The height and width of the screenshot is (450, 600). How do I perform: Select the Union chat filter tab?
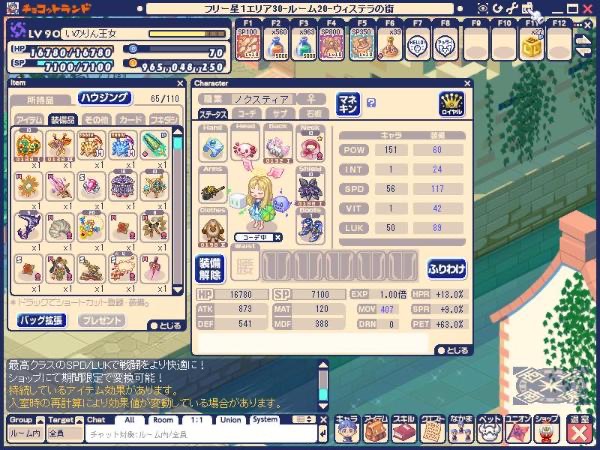coord(230,420)
